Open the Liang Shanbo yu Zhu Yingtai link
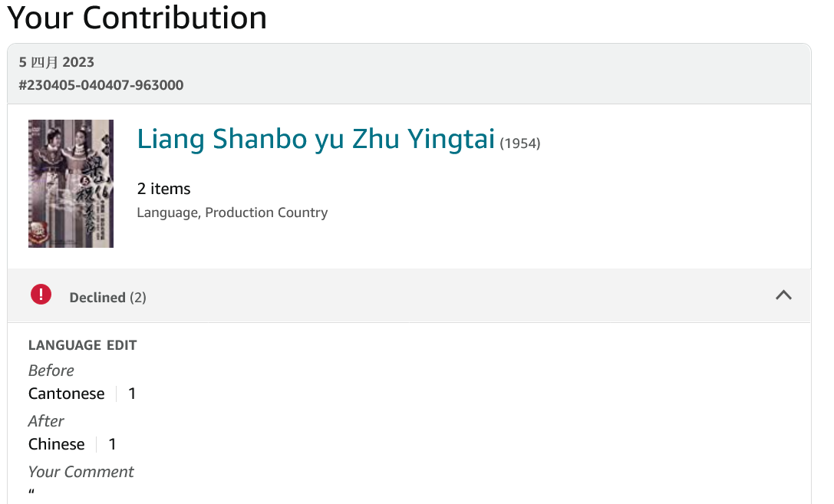Viewport: 834px width, 504px height. click(315, 140)
